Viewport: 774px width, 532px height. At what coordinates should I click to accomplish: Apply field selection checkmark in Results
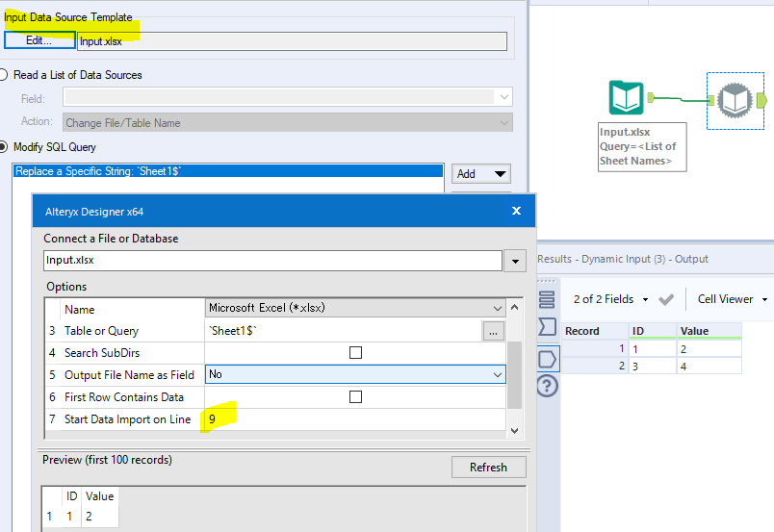click(x=666, y=299)
